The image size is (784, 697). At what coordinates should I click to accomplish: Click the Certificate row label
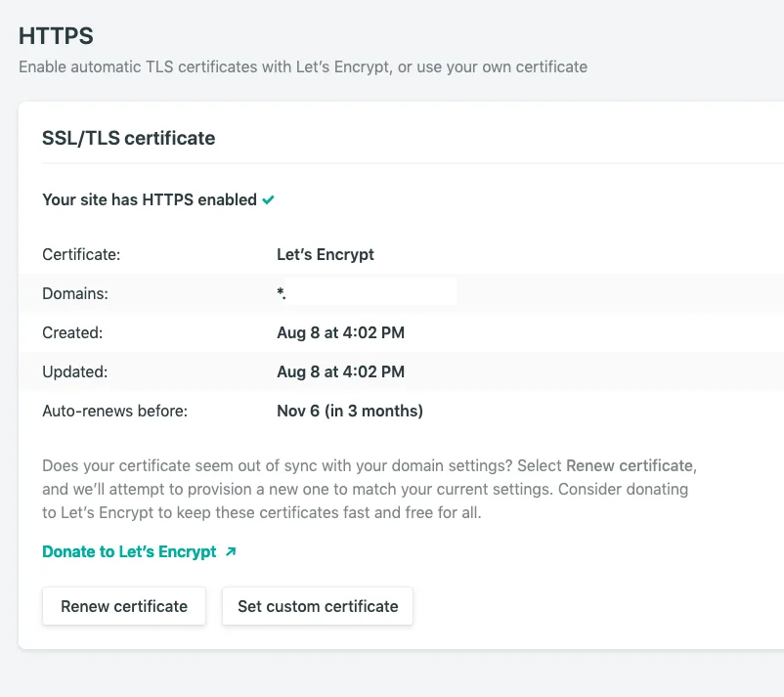(81, 254)
